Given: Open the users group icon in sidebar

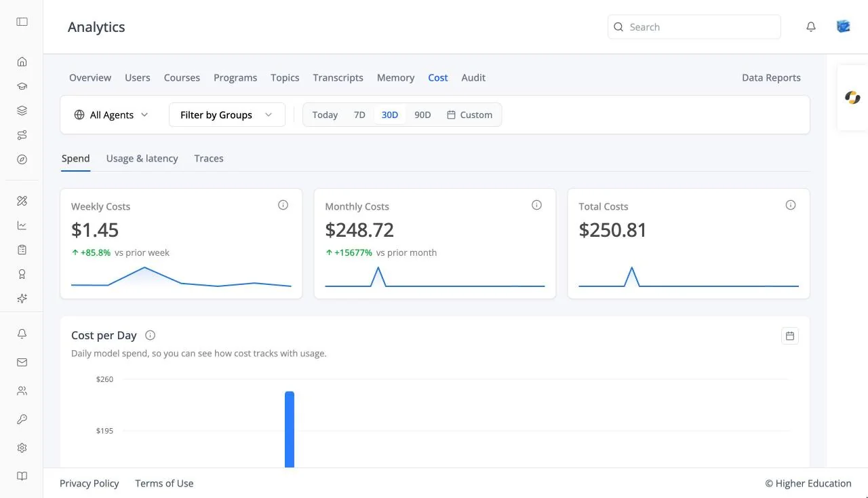Looking at the screenshot, I should pyautogui.click(x=22, y=391).
